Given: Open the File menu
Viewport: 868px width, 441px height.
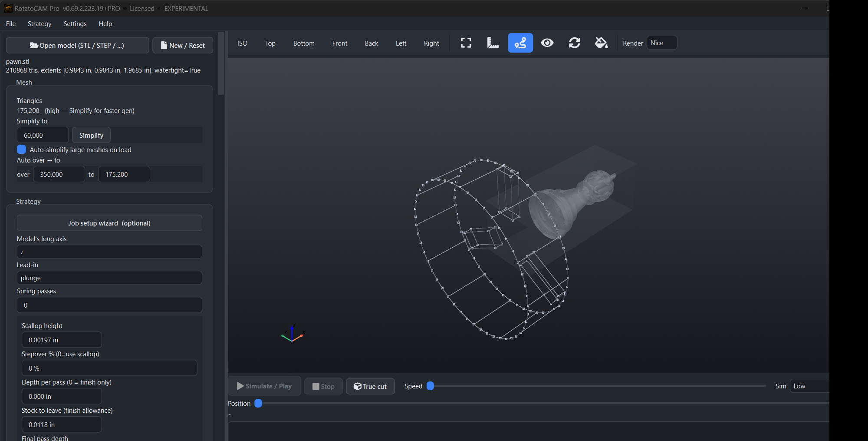Looking at the screenshot, I should point(11,24).
